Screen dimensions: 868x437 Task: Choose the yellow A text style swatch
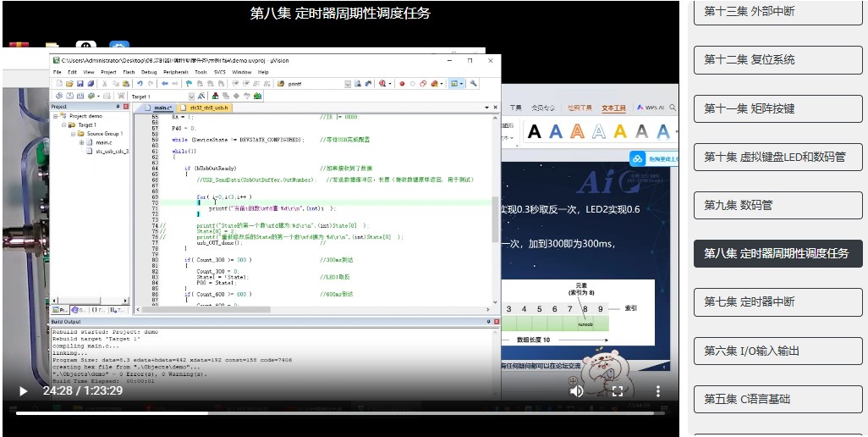pos(620,132)
